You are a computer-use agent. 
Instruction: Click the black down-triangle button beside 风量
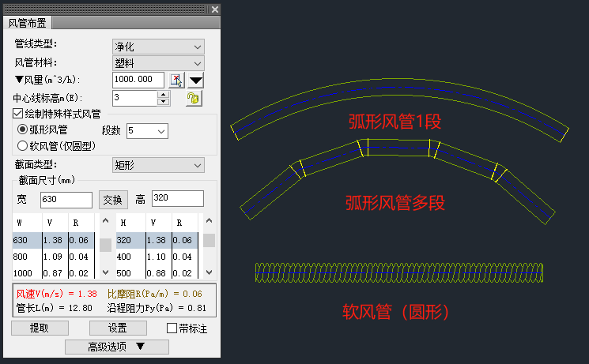(x=195, y=80)
